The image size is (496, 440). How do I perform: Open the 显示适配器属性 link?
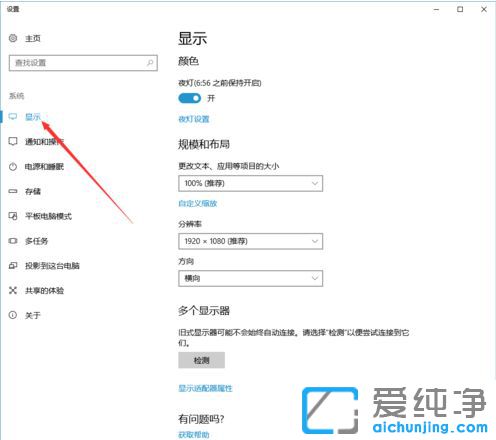click(x=205, y=388)
